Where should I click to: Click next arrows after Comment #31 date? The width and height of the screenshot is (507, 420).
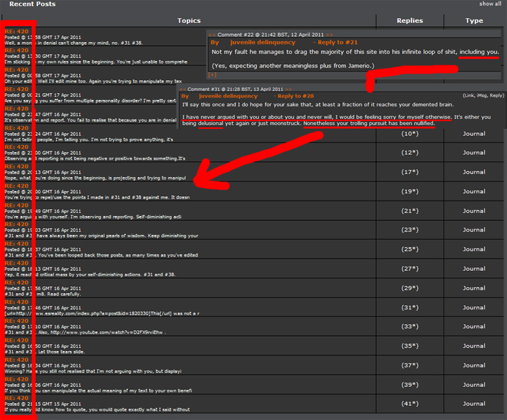tap(288, 89)
